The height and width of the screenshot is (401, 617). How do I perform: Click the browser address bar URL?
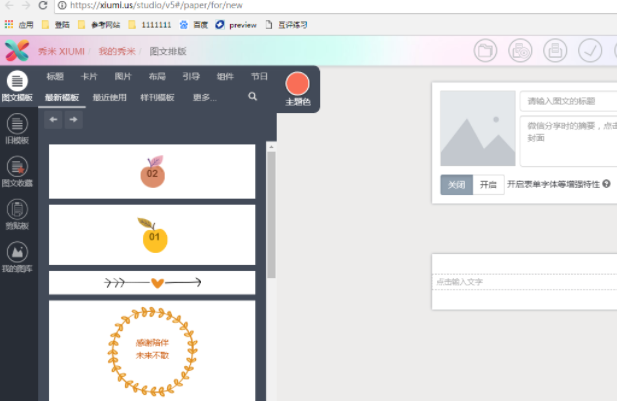coord(156,5)
